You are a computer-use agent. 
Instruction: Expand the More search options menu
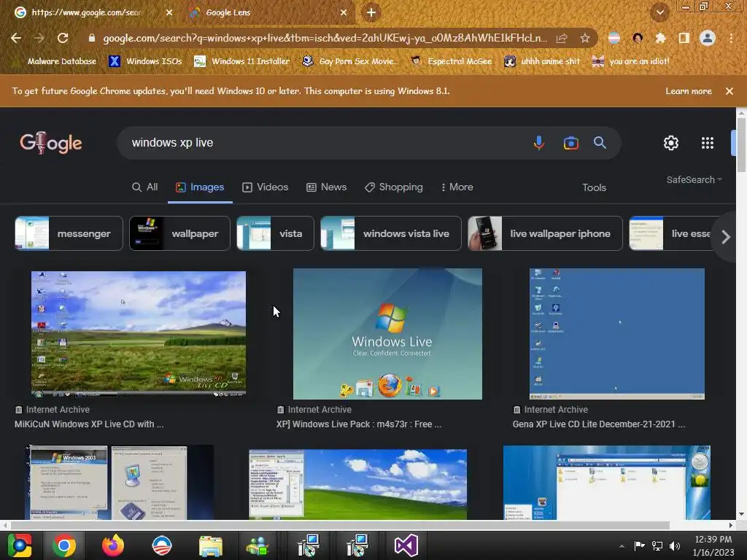tap(457, 187)
